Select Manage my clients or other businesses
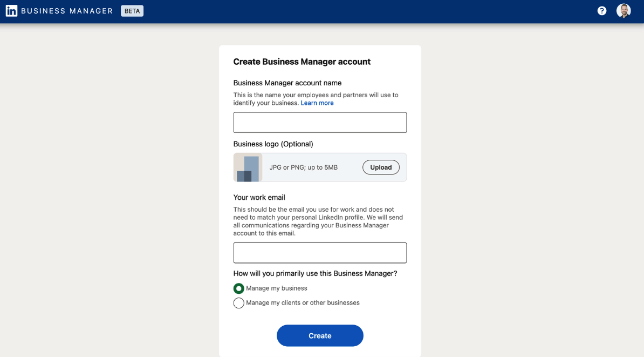 click(238, 303)
